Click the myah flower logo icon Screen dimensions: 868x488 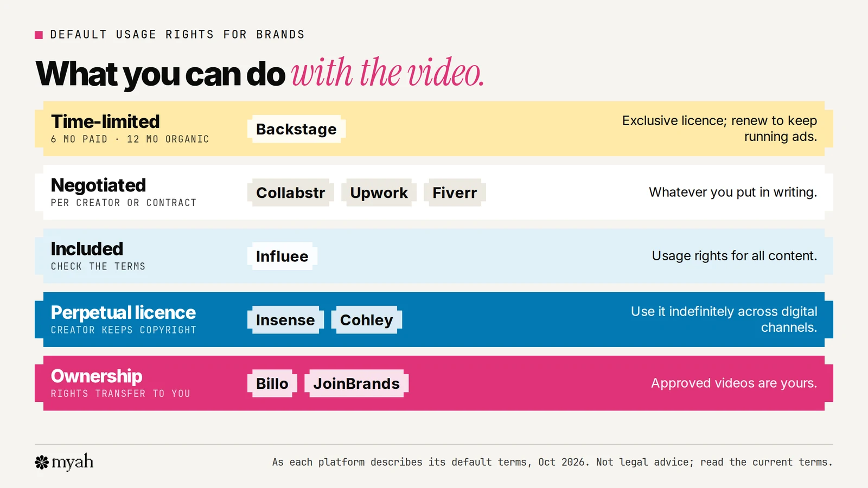tap(42, 462)
